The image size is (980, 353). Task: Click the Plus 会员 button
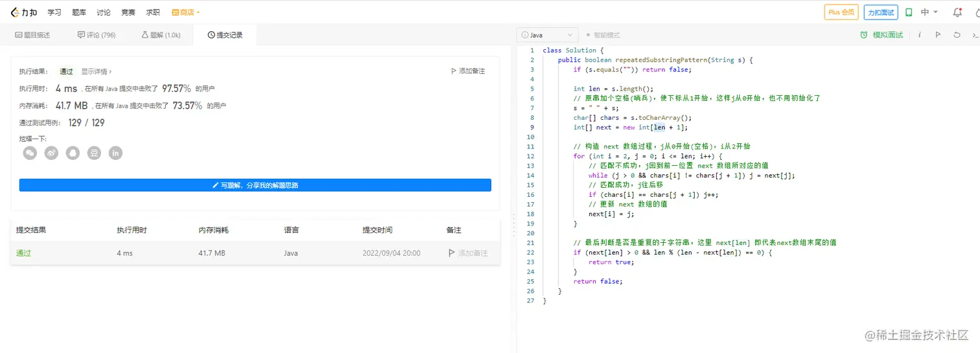click(841, 12)
